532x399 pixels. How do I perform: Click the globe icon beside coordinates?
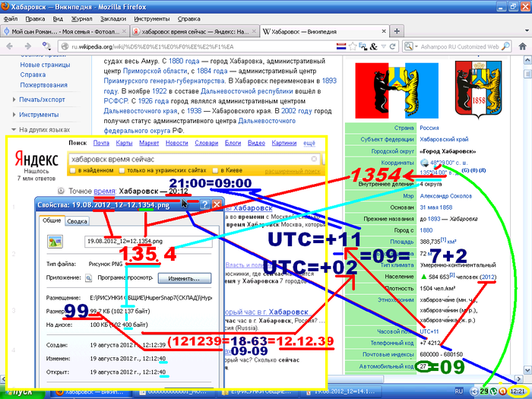(x=424, y=163)
